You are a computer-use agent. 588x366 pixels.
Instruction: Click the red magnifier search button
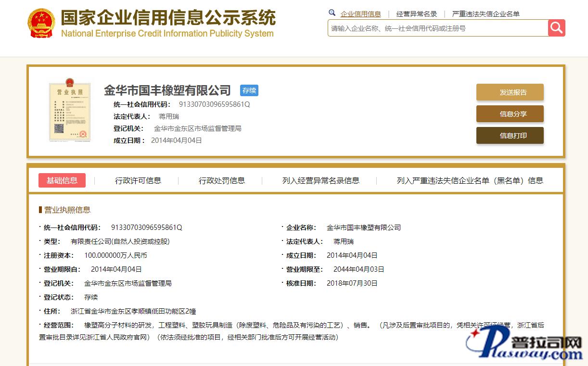click(556, 28)
